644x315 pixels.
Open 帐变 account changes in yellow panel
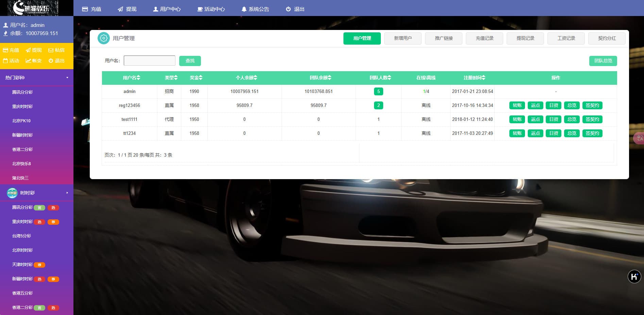tap(33, 61)
